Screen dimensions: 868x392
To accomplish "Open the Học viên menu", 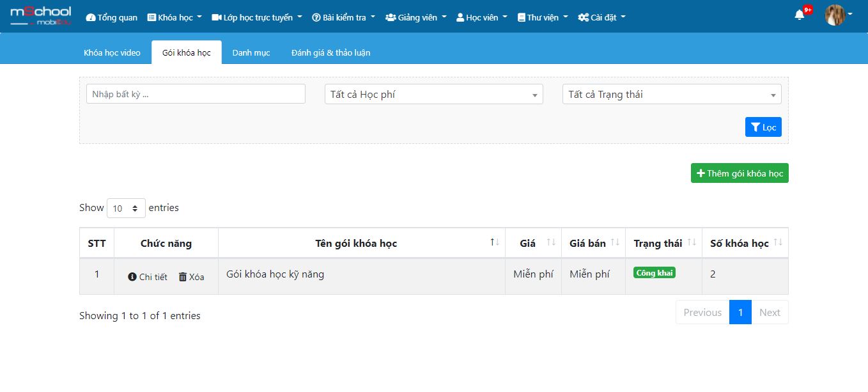I will click(482, 17).
